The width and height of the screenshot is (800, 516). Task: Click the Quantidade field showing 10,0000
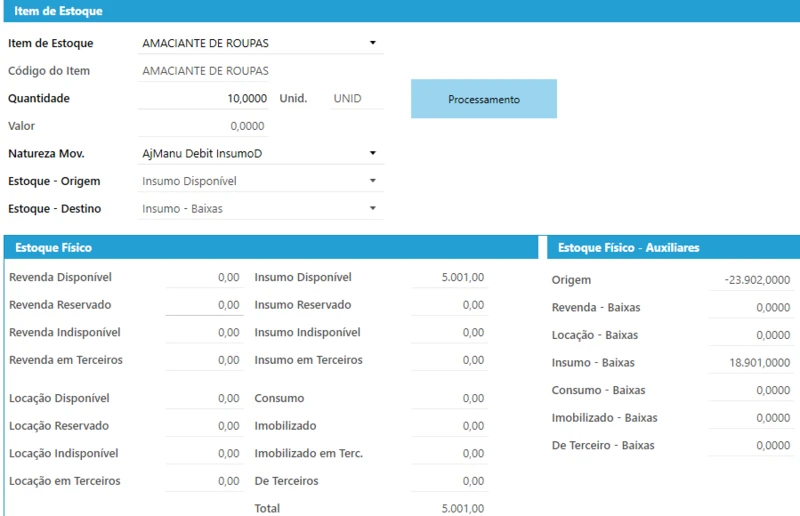coord(204,98)
